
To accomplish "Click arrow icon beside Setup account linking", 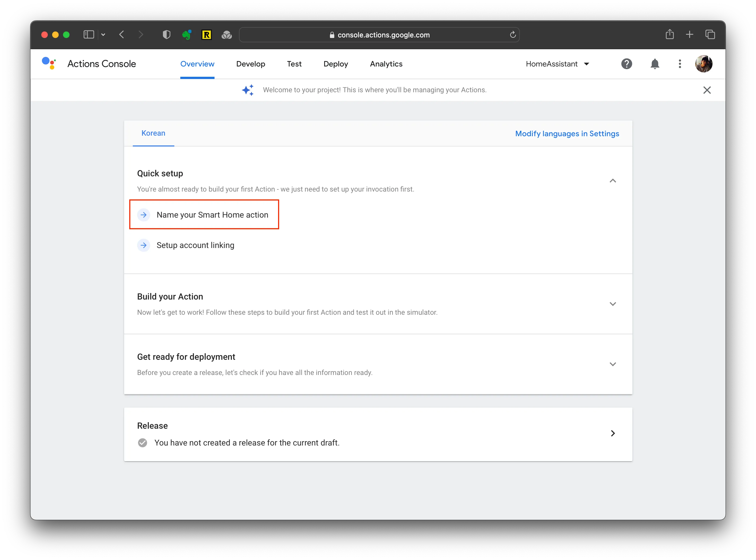I will click(x=144, y=245).
